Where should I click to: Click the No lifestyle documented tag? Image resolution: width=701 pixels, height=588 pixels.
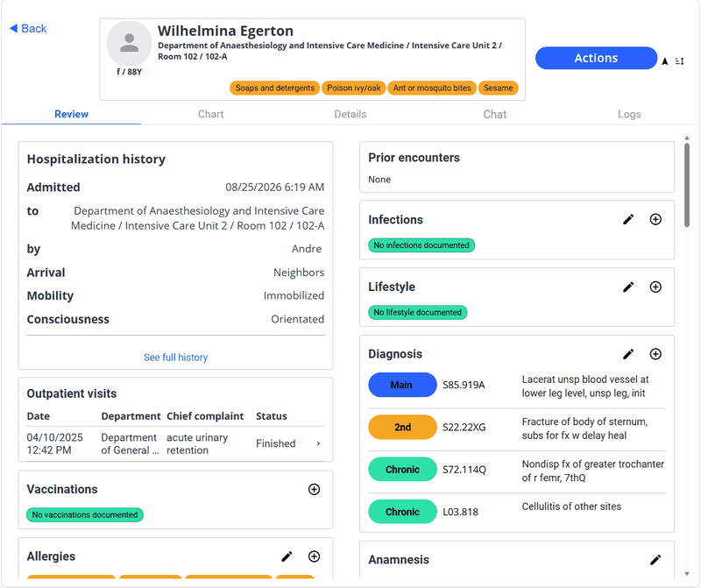coord(418,312)
